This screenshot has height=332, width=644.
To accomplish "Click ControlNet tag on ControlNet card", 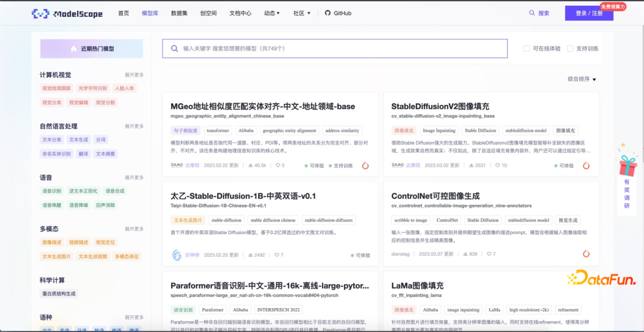I will (447, 220).
